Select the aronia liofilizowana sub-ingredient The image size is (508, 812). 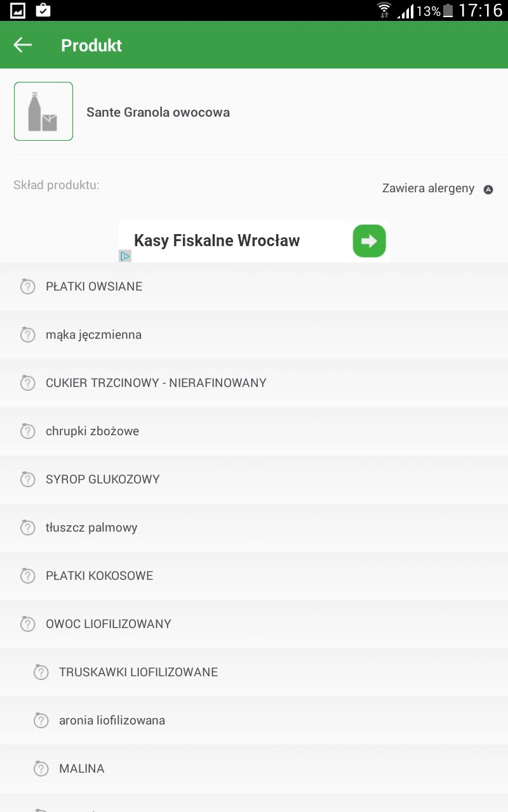(x=112, y=721)
